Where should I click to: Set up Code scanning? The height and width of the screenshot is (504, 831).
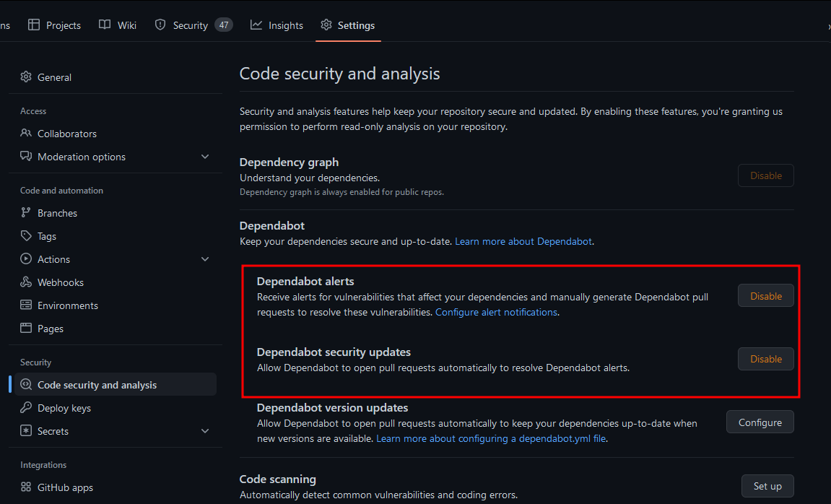pos(767,486)
